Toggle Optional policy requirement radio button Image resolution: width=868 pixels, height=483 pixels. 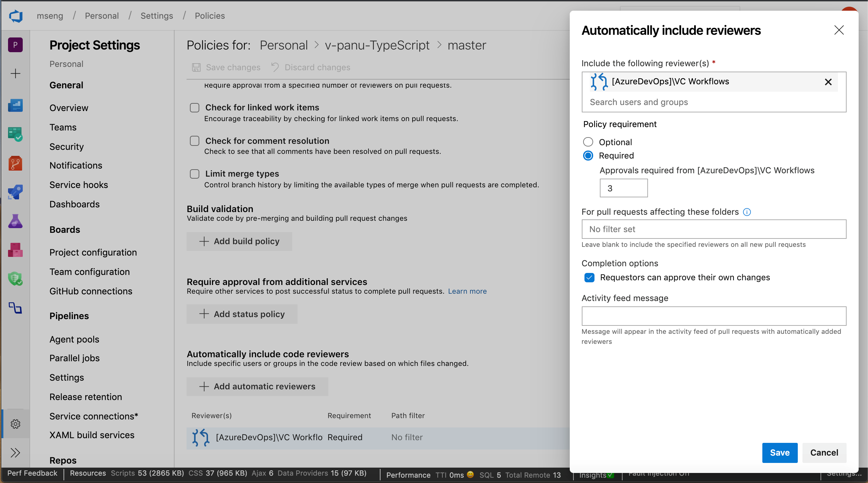pos(588,141)
